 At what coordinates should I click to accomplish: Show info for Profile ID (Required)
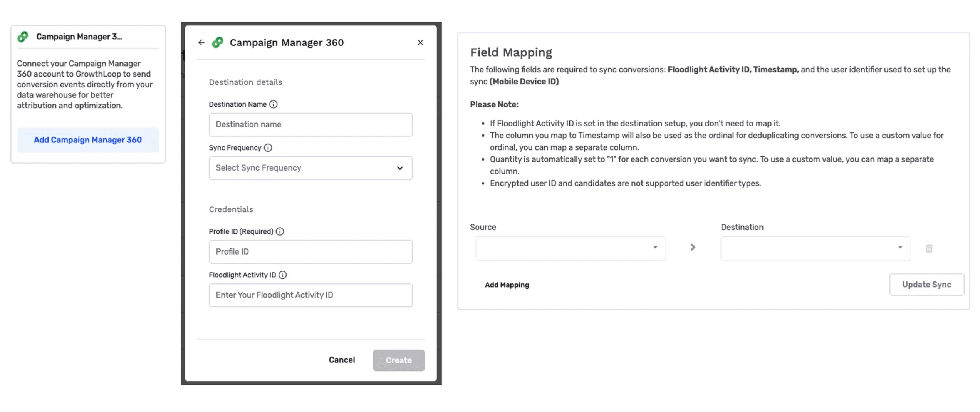(x=280, y=231)
